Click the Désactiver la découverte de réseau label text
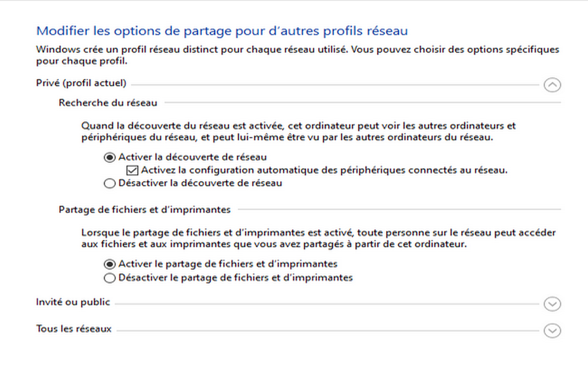Image resolution: width=588 pixels, height=392 pixels. pyautogui.click(x=200, y=184)
